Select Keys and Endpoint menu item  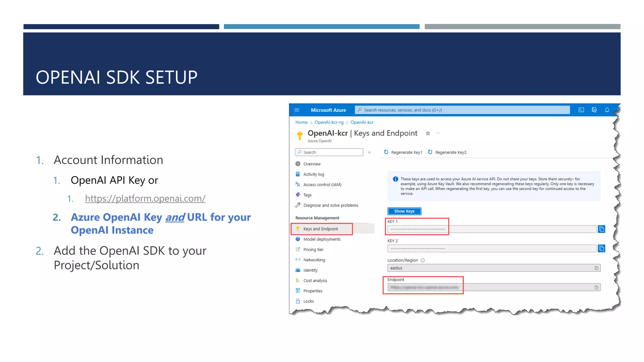[320, 229]
